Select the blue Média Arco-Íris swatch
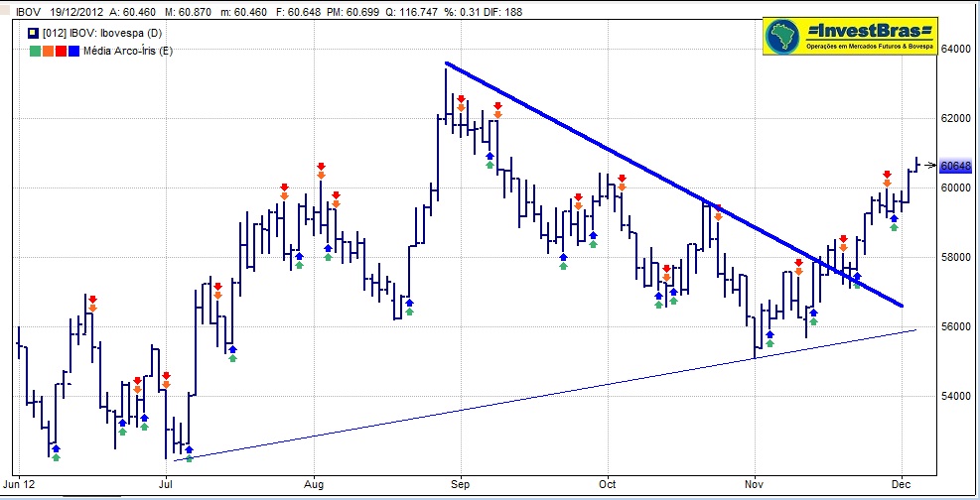The height and width of the screenshot is (500, 980). [72, 52]
